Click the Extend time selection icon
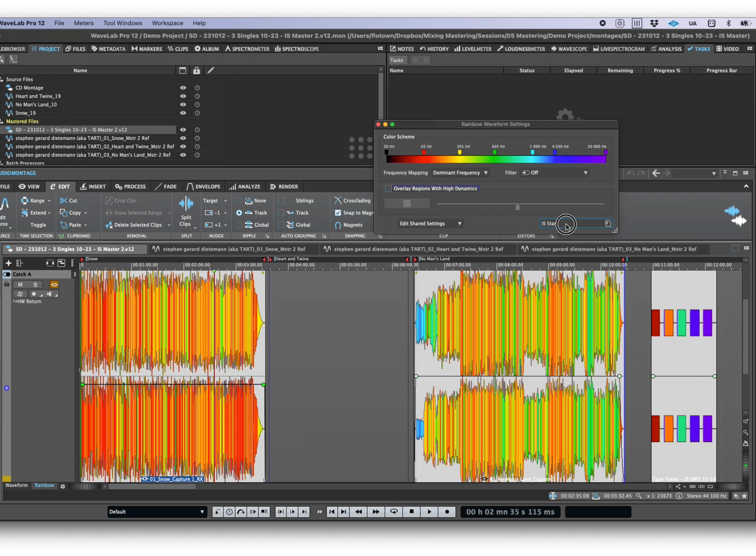The width and height of the screenshot is (756, 556). click(25, 213)
